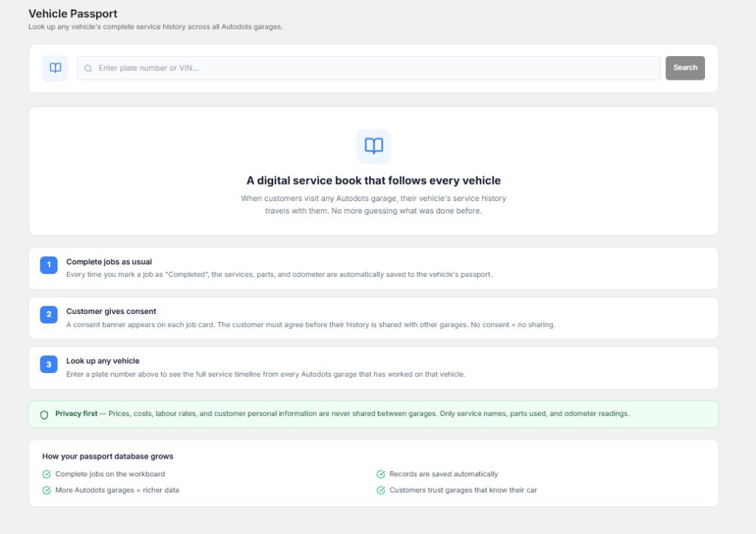
Task: Click checkmark beside "More Autodots garages = richer data"
Action: [x=47, y=490]
